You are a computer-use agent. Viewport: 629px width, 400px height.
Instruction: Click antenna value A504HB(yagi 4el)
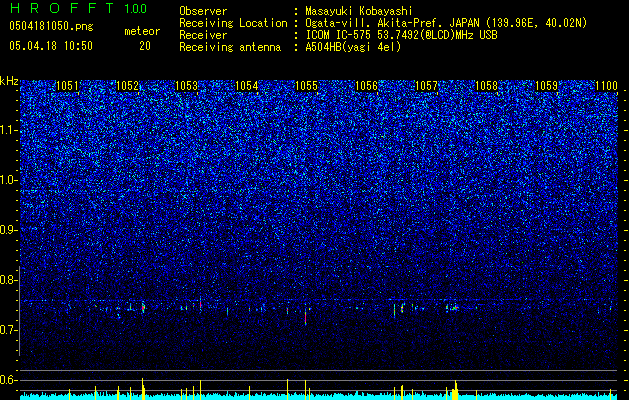[353, 47]
